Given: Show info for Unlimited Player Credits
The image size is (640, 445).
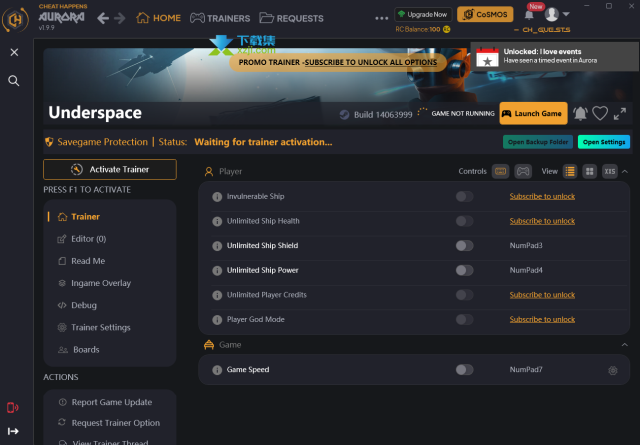Looking at the screenshot, I should click(x=217, y=295).
